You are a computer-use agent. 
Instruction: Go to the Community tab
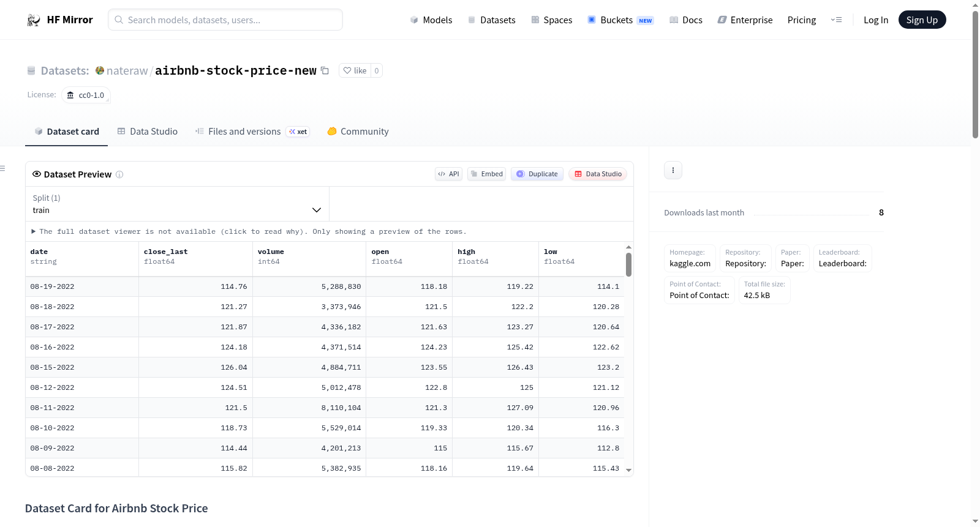(x=358, y=132)
